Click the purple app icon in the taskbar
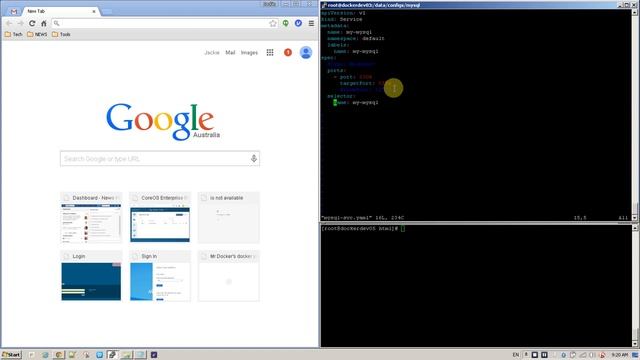This screenshot has width=640, height=360. click(154, 355)
